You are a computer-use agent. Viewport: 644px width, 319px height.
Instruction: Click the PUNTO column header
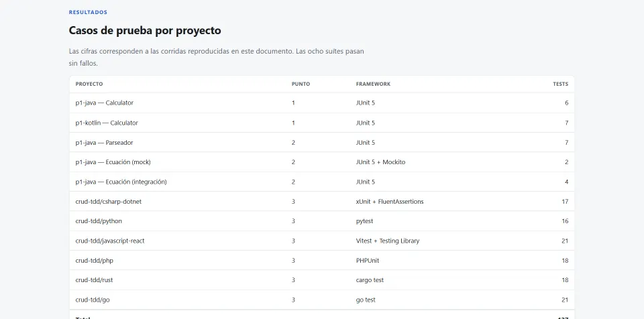point(301,84)
